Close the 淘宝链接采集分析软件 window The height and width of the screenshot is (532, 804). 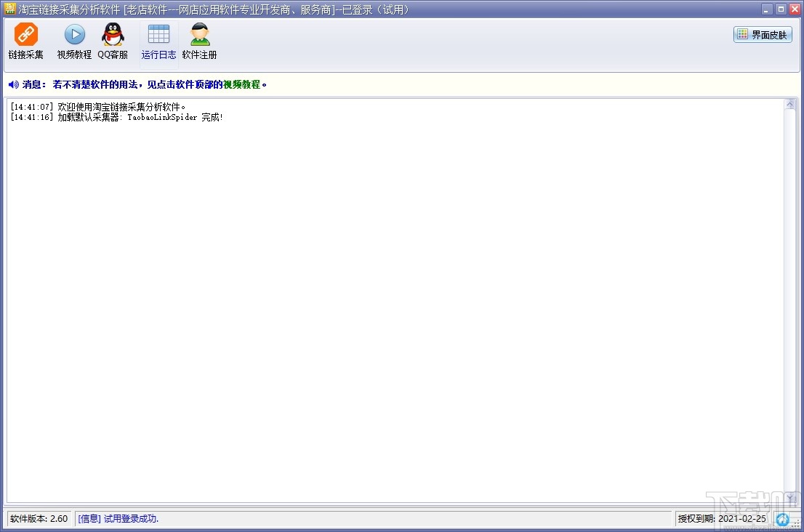point(795,9)
